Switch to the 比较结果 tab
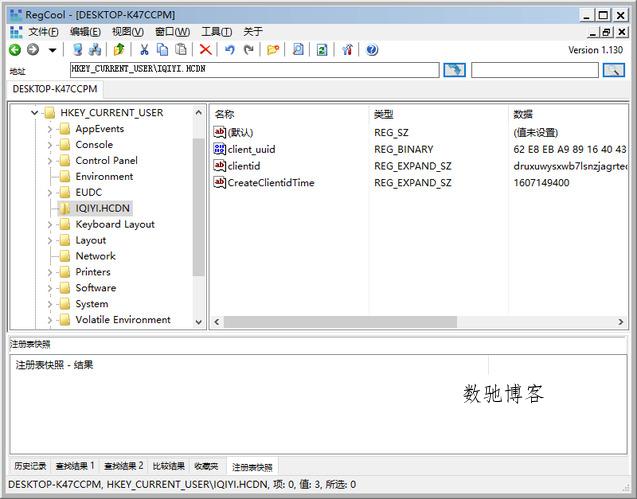The height and width of the screenshot is (499, 637). (x=169, y=466)
